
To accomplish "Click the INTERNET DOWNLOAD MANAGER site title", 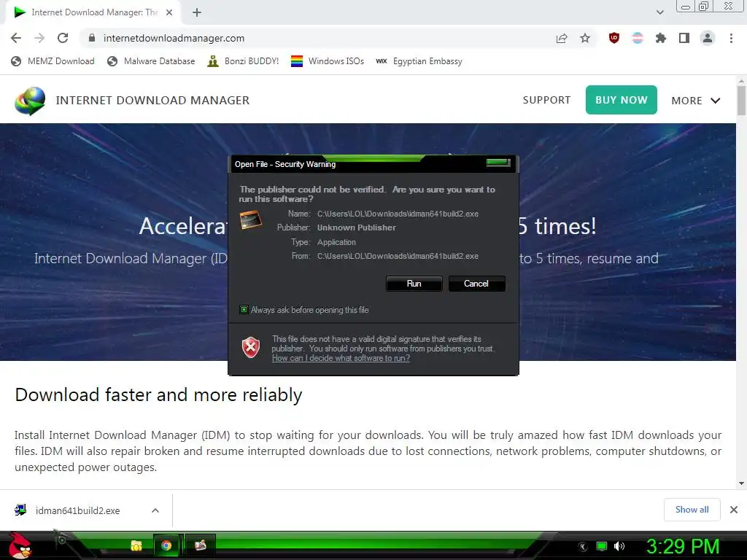I will [x=152, y=101].
